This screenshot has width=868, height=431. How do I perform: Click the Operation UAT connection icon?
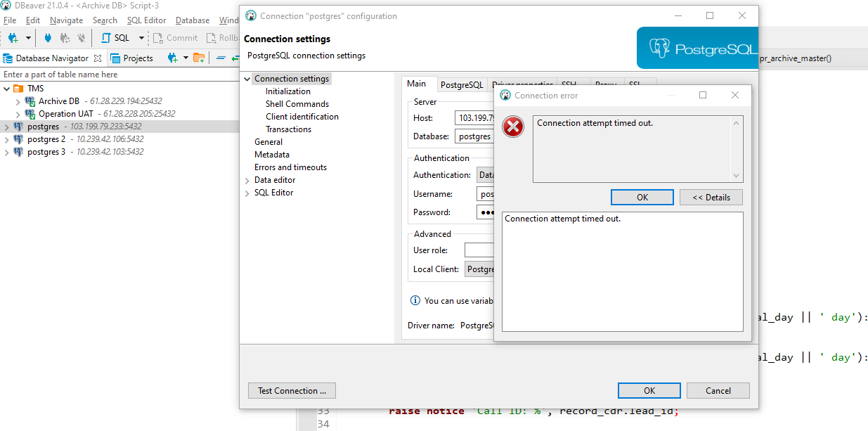click(x=30, y=114)
